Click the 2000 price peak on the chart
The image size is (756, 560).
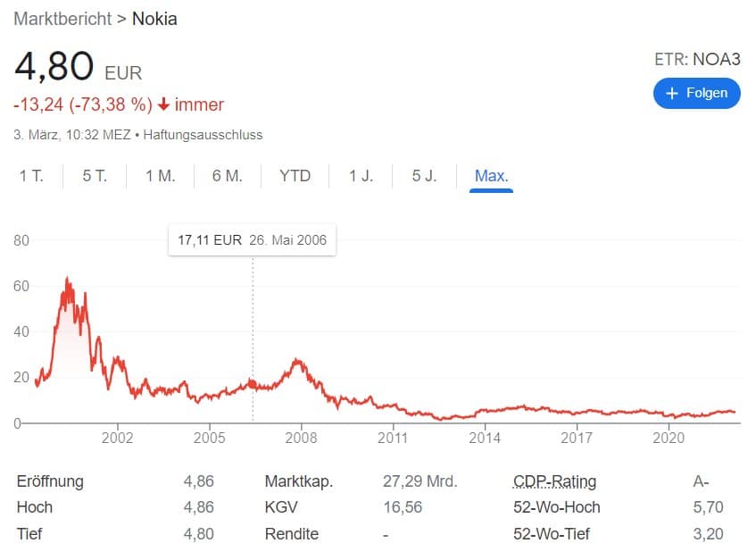67,279
